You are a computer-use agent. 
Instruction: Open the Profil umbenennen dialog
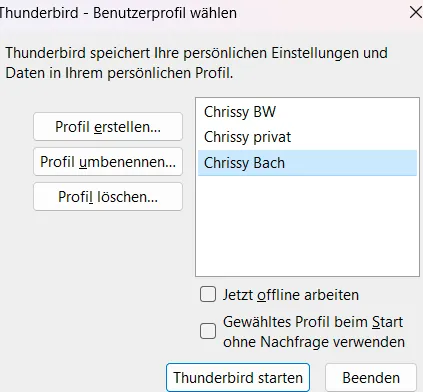(x=108, y=162)
